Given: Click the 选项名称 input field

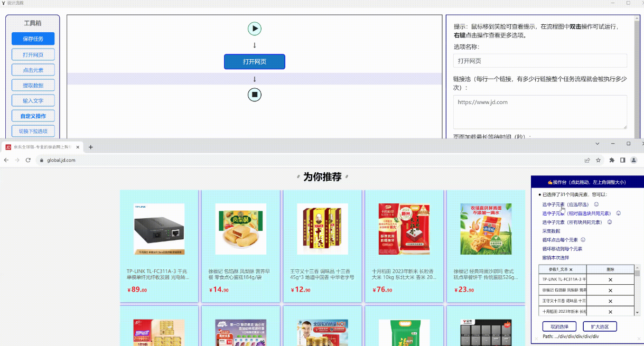Looking at the screenshot, I should pyautogui.click(x=540, y=61).
